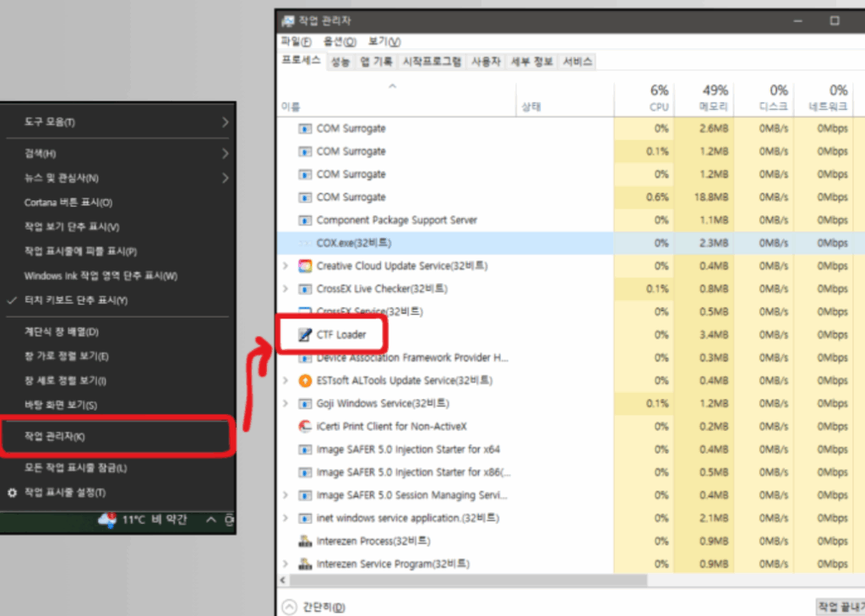Expand the CrossEX Live Checker process row
This screenshot has width=865, height=616.
point(286,289)
